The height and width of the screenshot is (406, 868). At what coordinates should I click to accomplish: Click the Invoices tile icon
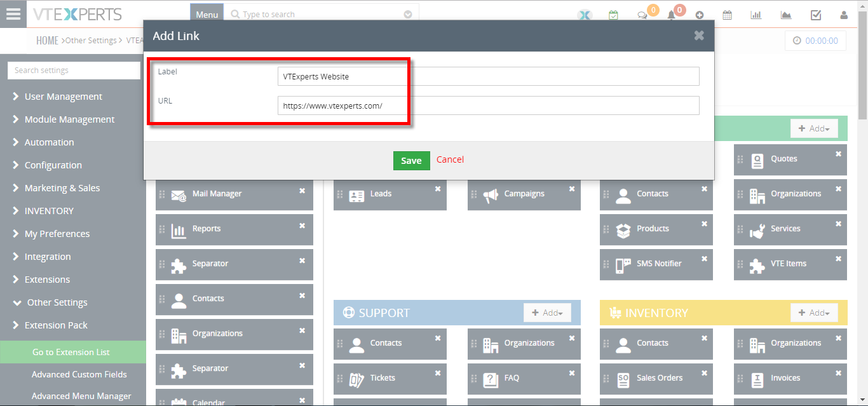pyautogui.click(x=757, y=379)
